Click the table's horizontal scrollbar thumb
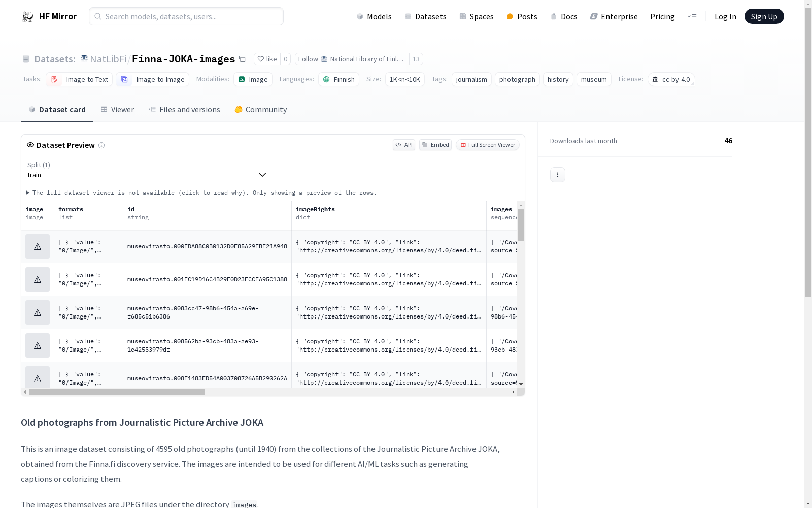Viewport: 812px width, 508px height. (x=117, y=392)
